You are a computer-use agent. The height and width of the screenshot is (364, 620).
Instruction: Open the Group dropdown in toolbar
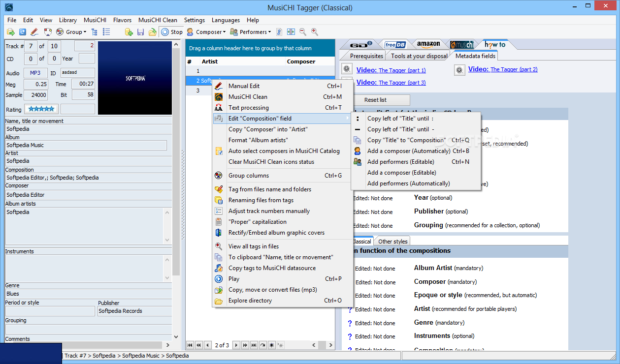(71, 32)
